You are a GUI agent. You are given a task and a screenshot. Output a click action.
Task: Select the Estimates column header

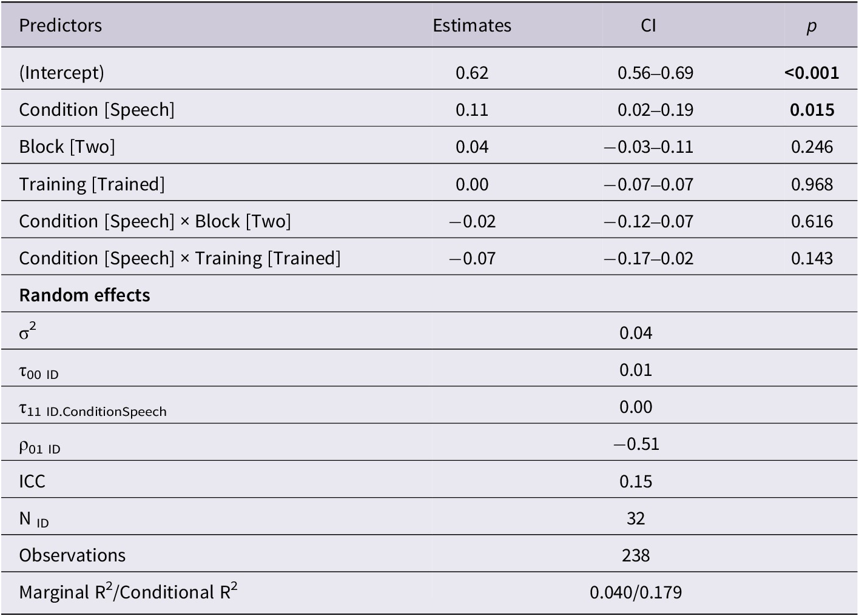(x=472, y=25)
